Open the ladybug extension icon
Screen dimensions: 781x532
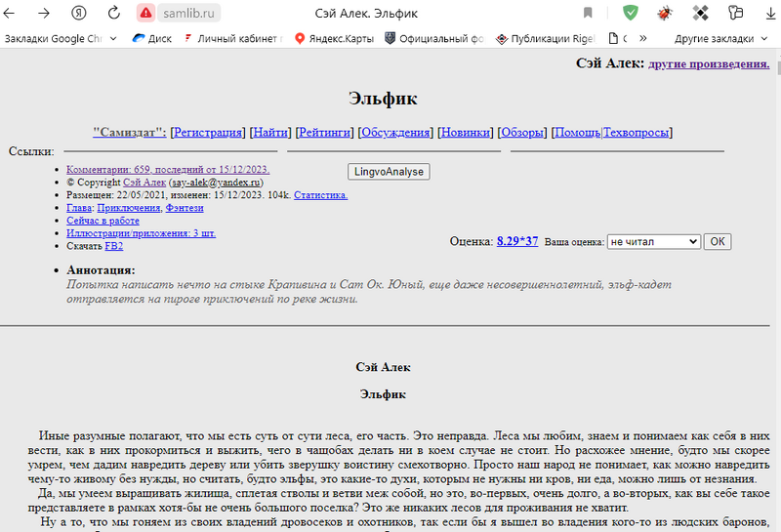point(665,13)
